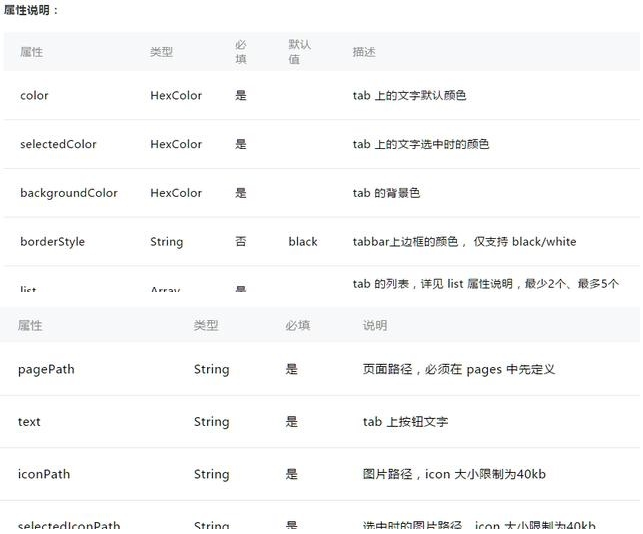Viewport: 643px width, 534px height.
Task: Select the iconPath property name
Action: point(44,475)
